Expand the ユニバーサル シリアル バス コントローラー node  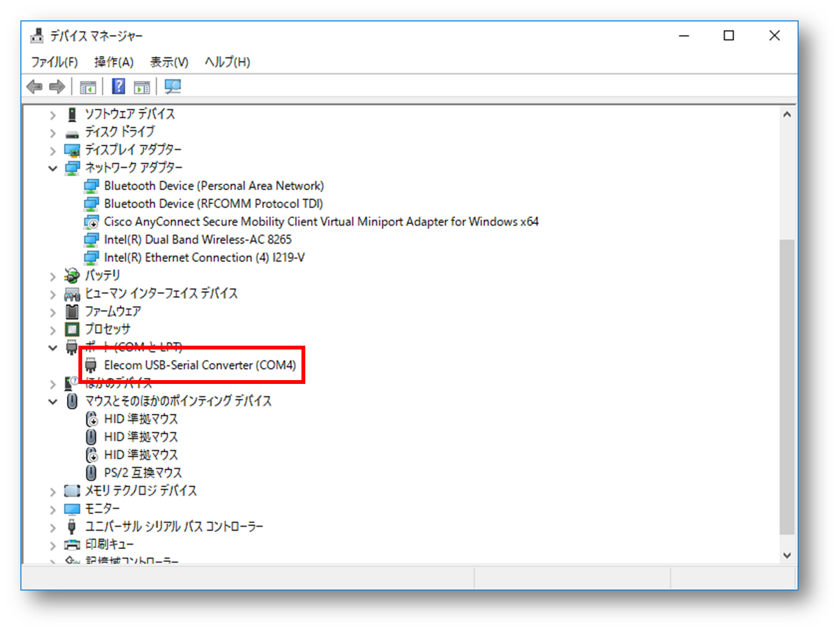[x=53, y=527]
